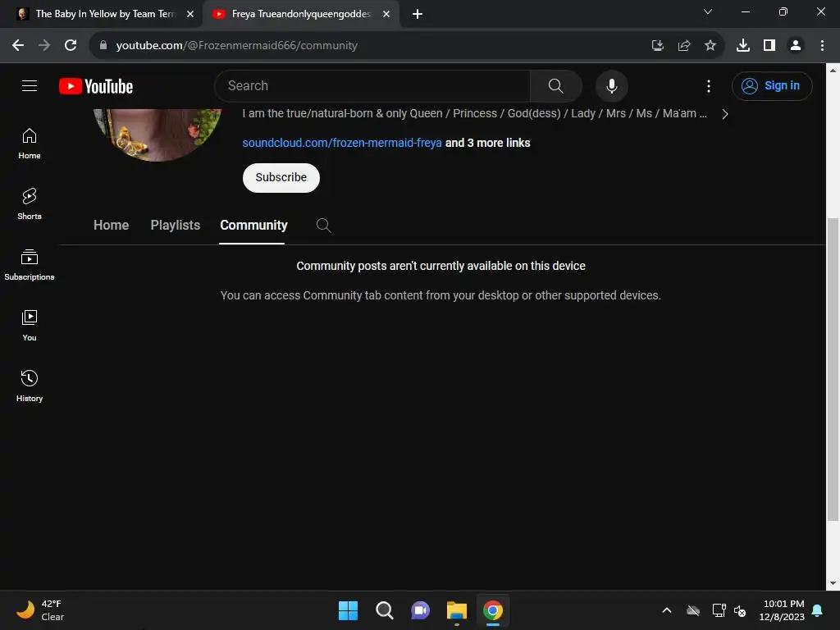Open the channel Home tab
The image size is (840, 630).
111,225
